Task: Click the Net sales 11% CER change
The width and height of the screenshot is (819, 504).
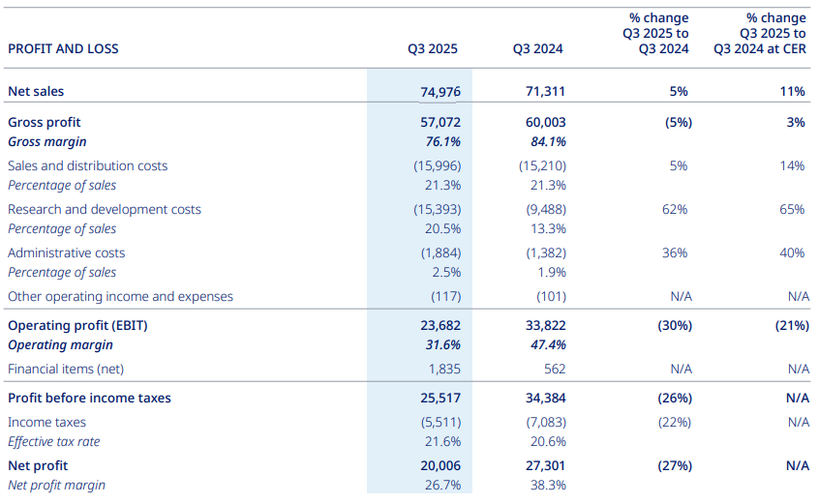Action: 792,91
